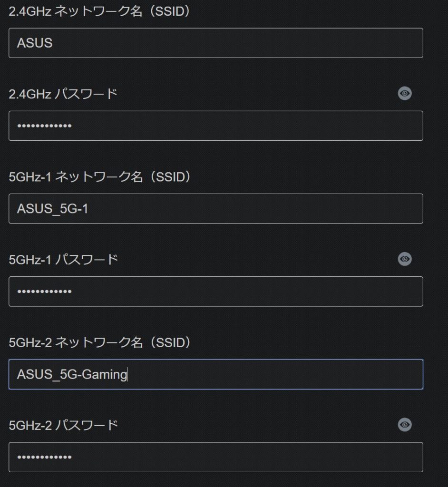448x487 pixels.
Task: Toggle visibility of the 5GHz-2 password
Action: click(x=405, y=425)
